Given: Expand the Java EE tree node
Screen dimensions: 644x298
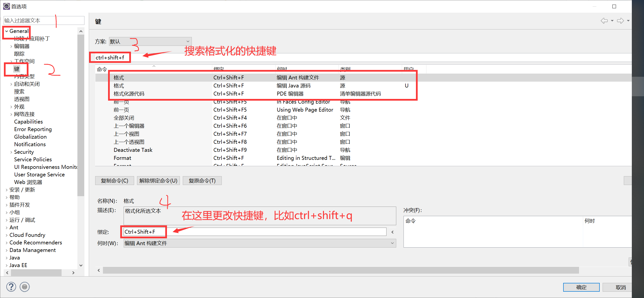Looking at the screenshot, I should [7, 265].
